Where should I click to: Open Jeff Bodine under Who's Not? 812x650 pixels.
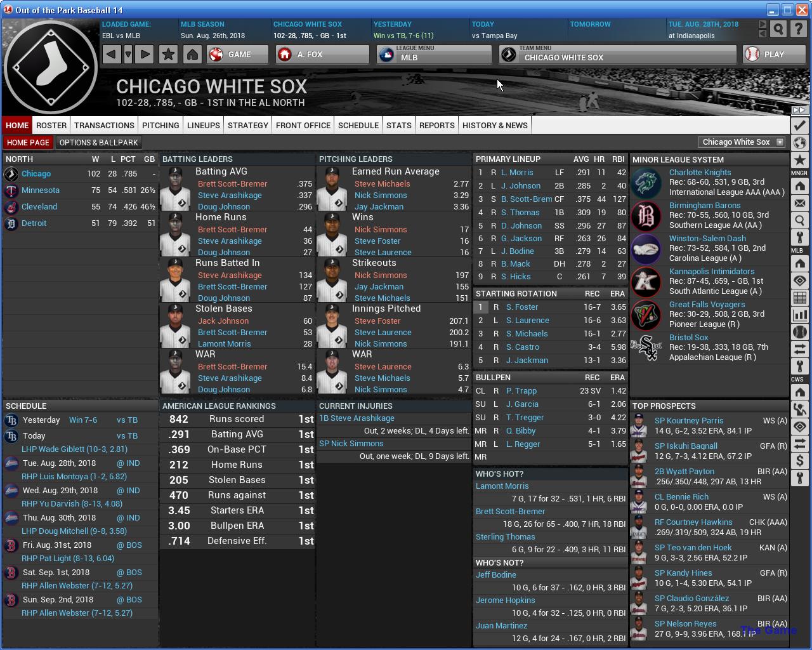[496, 575]
